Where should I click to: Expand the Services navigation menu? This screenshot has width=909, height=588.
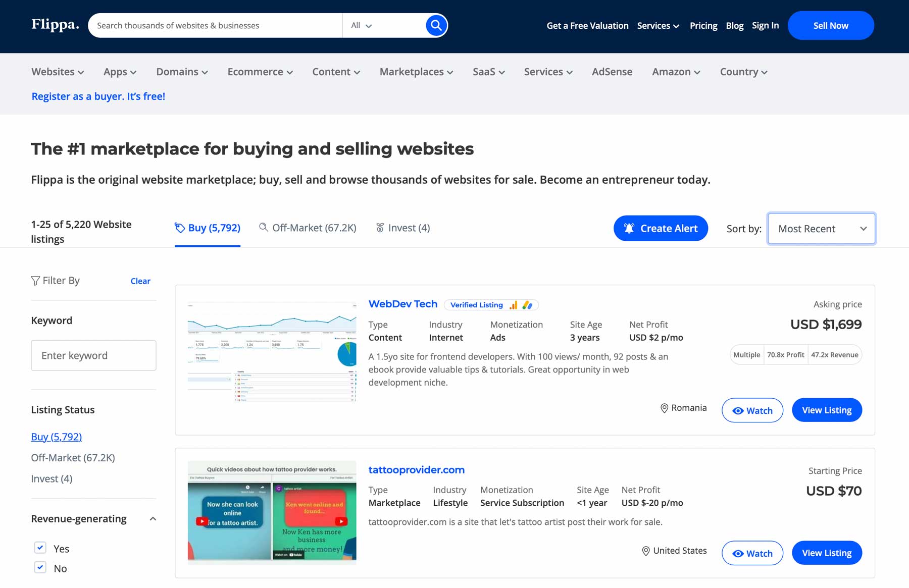point(548,72)
